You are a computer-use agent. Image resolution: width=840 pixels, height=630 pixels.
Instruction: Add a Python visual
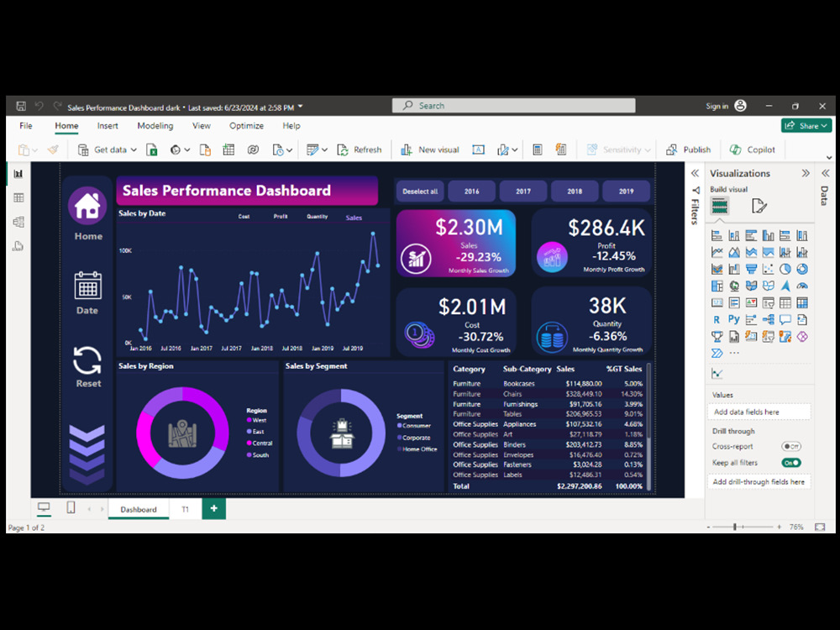point(734,318)
